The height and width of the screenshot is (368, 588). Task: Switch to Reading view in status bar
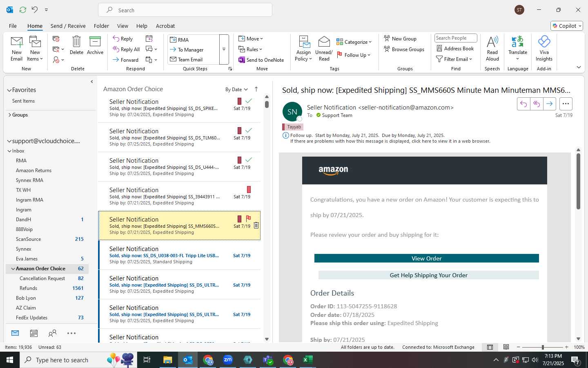coord(506,347)
